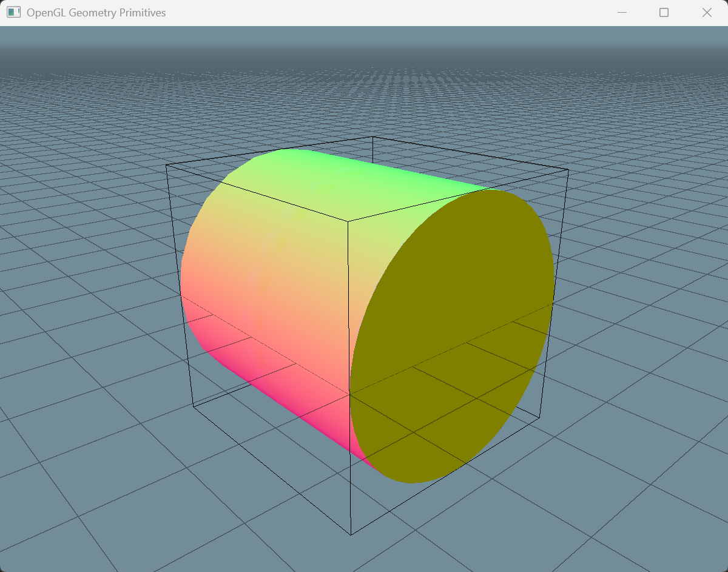Click the bounding box's bottom front corner
The image size is (728, 572).
pos(351,535)
